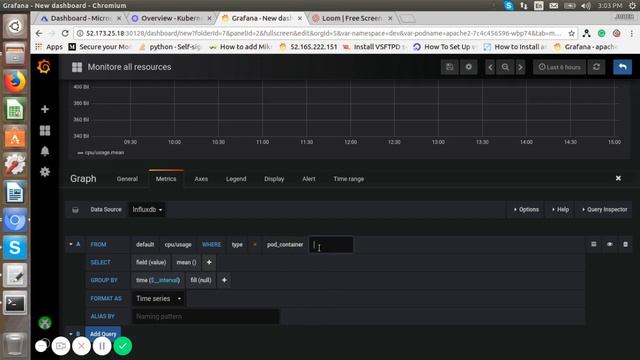This screenshot has width=640, height=360.
Task: Go back in browser history
Action: pyautogui.click(x=39, y=33)
